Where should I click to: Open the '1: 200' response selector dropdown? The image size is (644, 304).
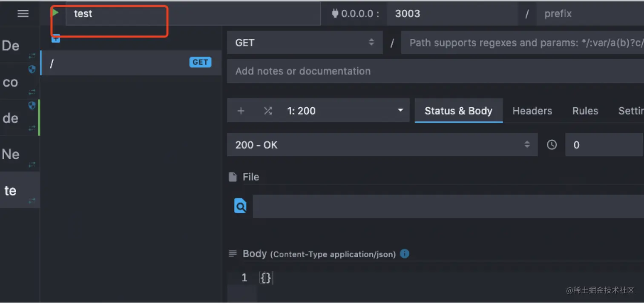[x=345, y=111]
